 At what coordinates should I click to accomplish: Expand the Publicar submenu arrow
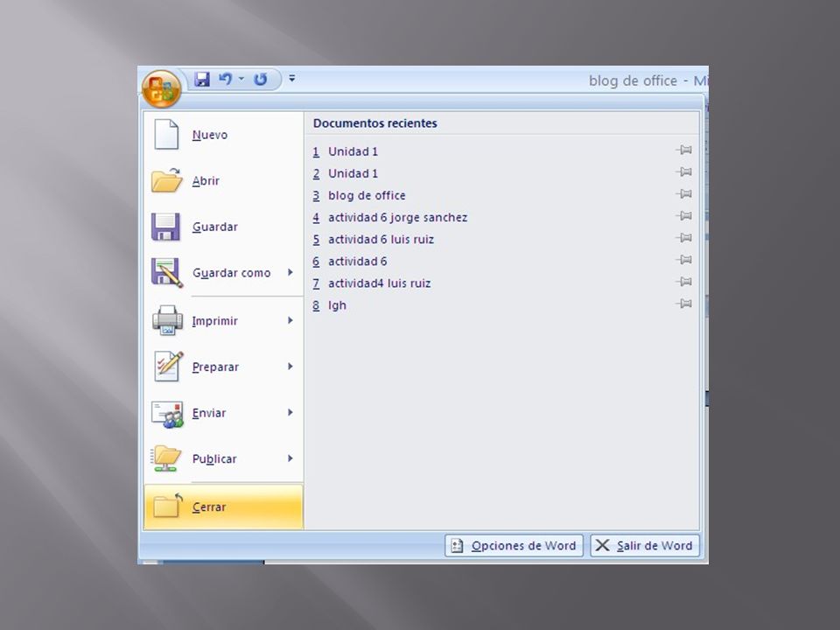290,458
